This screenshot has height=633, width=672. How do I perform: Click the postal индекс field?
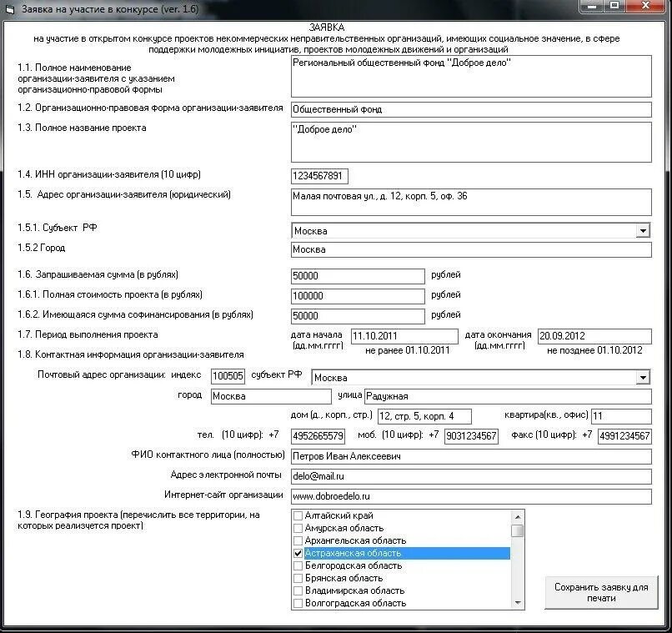tap(228, 376)
